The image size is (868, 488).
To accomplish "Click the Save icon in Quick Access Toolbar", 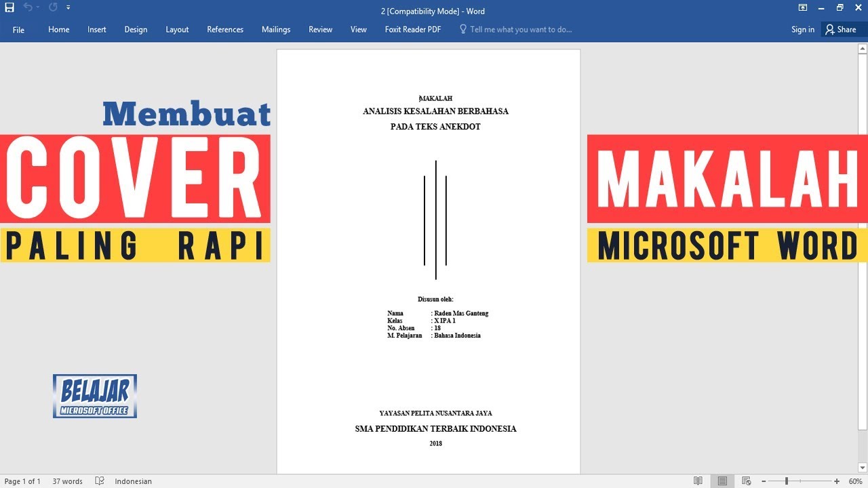I will pyautogui.click(x=9, y=7).
